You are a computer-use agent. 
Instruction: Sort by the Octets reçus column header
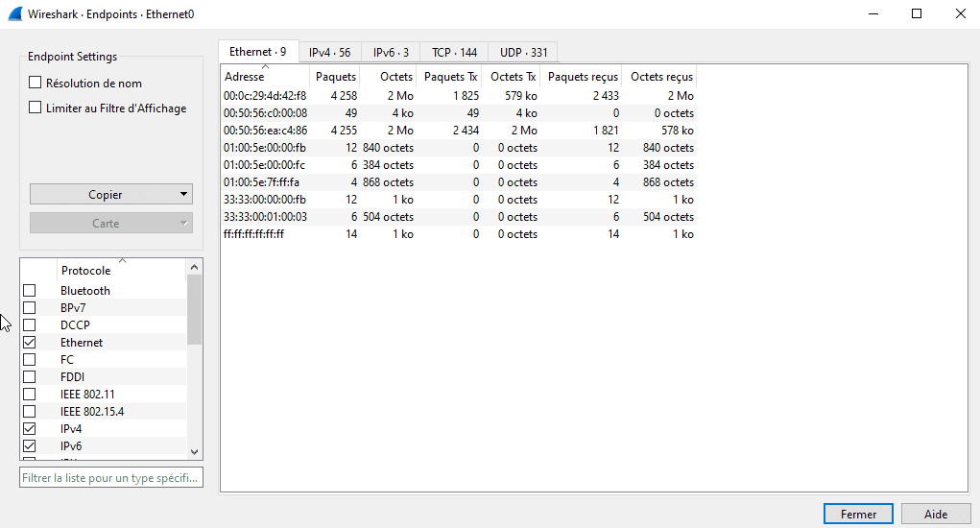point(659,76)
